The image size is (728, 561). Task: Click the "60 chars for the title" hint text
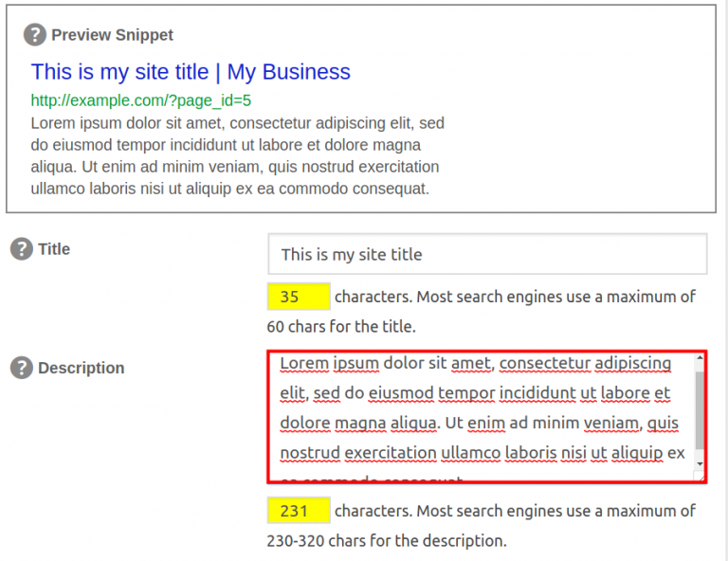tap(341, 327)
